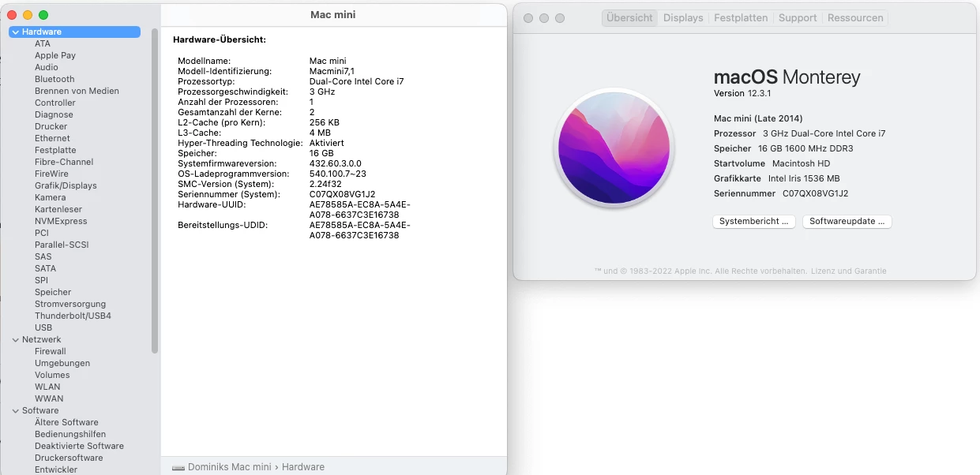Click Intel Iris 1536 MB Grafikkarte value
The image size is (980, 475).
point(804,178)
